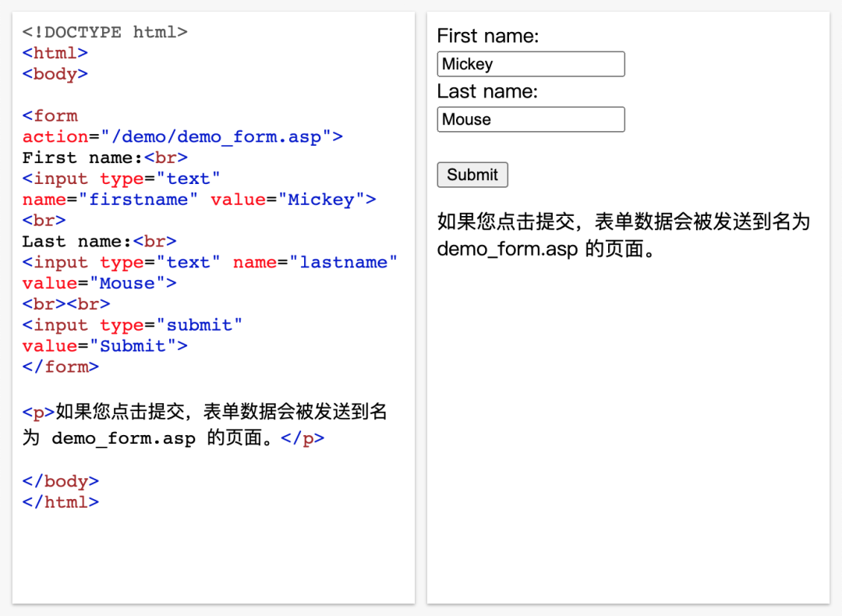Click the closing </form> tag
Screen dimensions: 842x616
point(61,367)
